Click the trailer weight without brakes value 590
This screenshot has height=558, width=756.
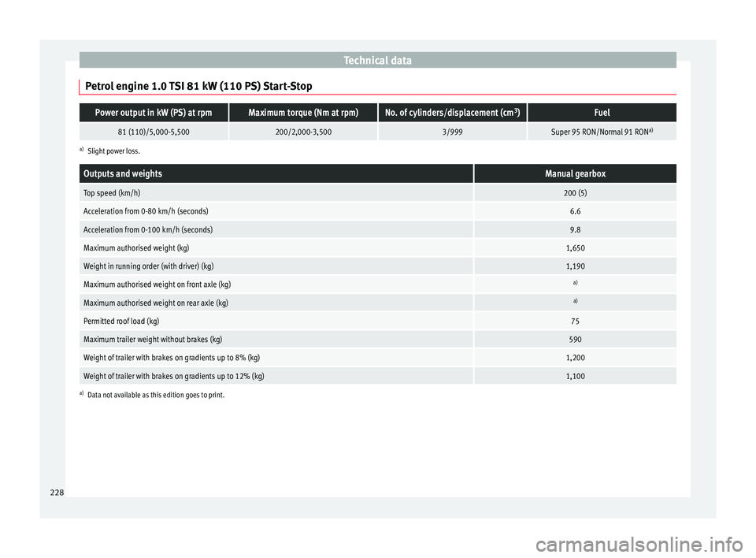coord(574,340)
